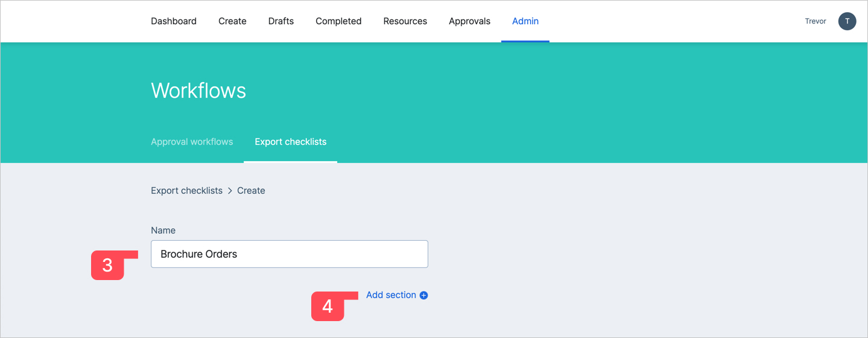Image resolution: width=868 pixels, height=338 pixels.
Task: Open the Resources page
Action: coord(405,21)
